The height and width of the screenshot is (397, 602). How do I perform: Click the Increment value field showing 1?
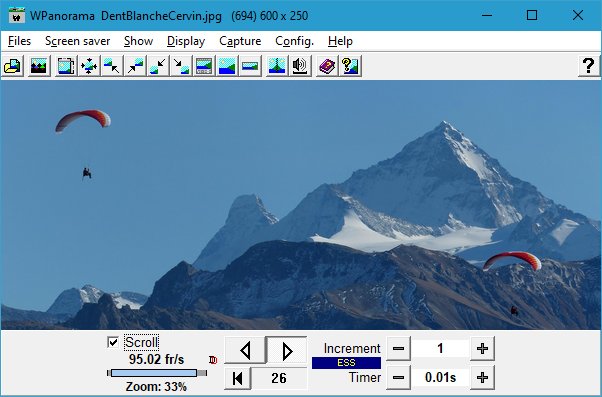pyautogui.click(x=440, y=349)
